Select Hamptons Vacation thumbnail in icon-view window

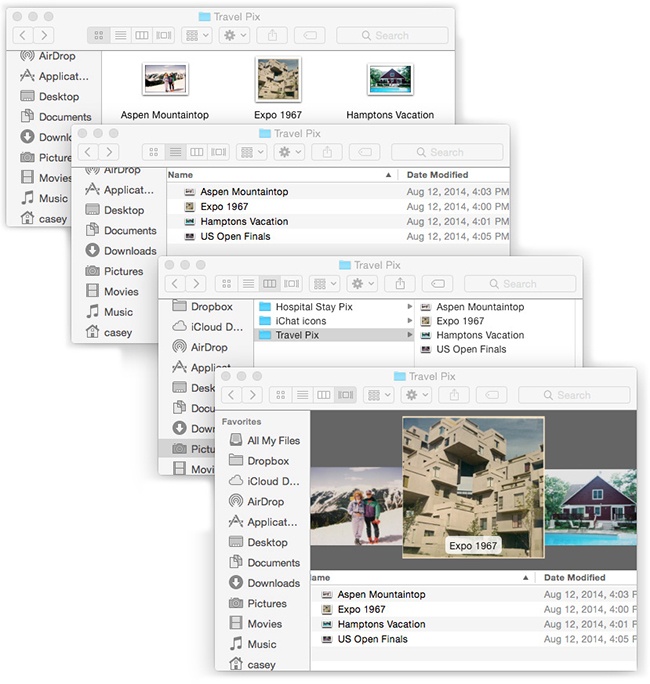click(390, 79)
